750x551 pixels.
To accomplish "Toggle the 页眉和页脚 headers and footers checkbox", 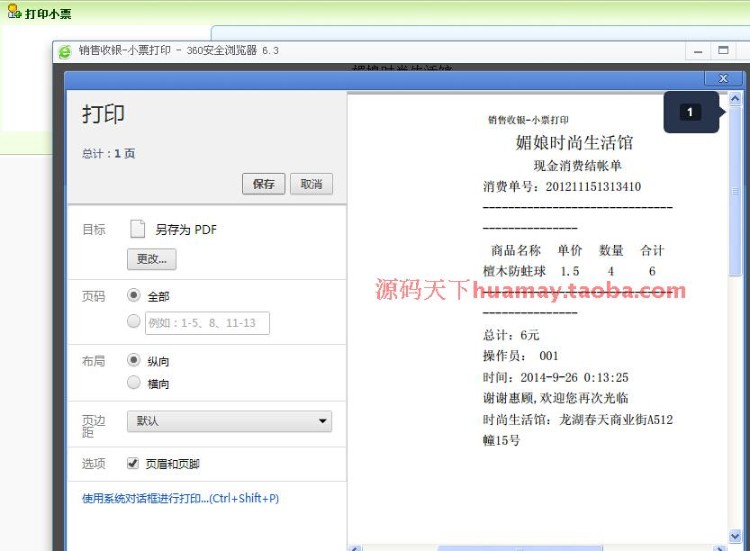I will click(133, 463).
